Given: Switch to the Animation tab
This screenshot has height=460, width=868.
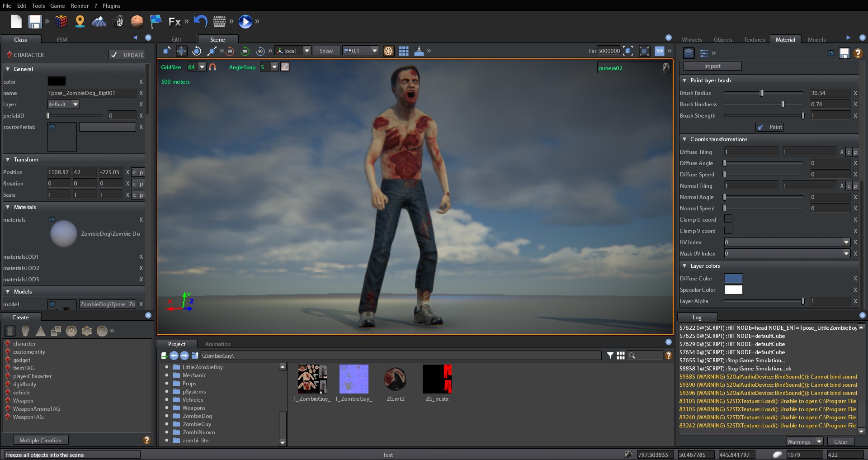Looking at the screenshot, I should (x=217, y=344).
